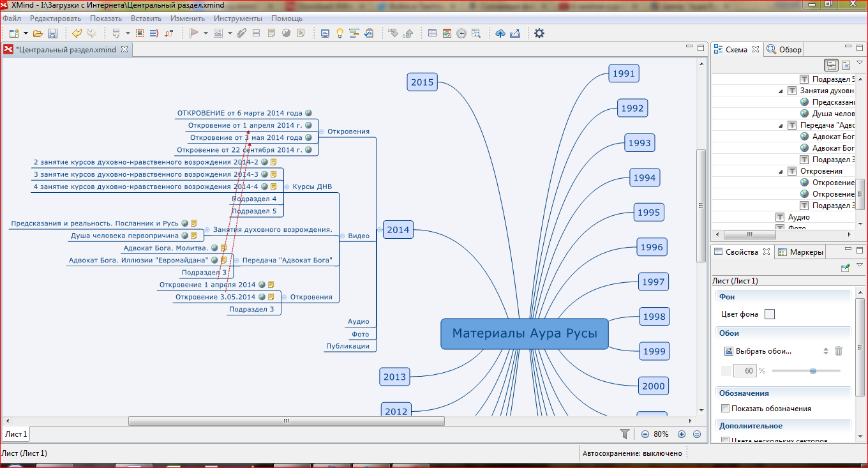This screenshot has height=468, width=868.
Task: Open the flag marker dropdown arrow in toolbar
Action: point(206,33)
